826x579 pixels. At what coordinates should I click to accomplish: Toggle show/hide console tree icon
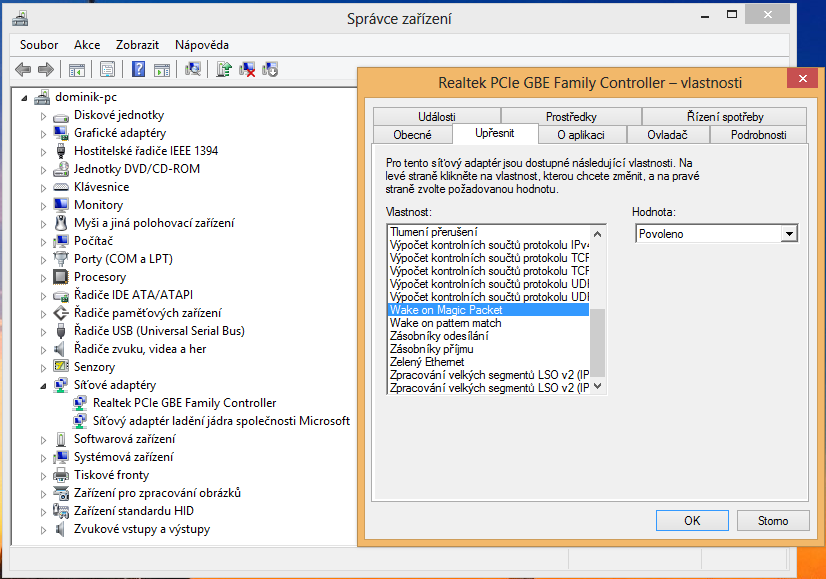pyautogui.click(x=77, y=69)
